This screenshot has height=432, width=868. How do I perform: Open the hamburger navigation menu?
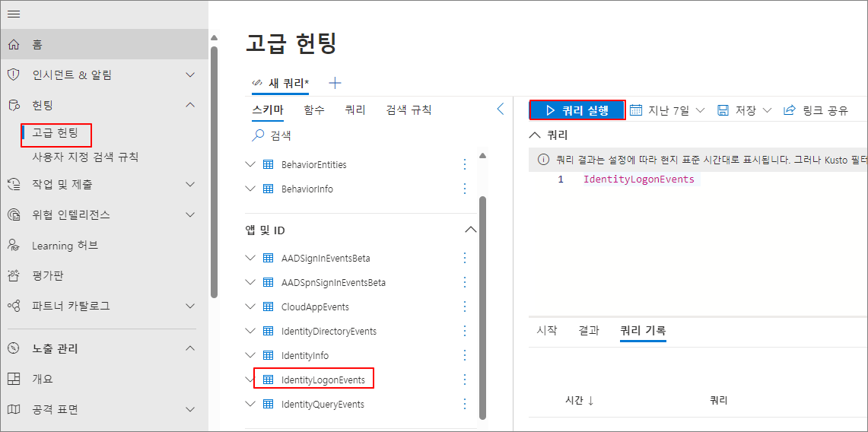[14, 14]
